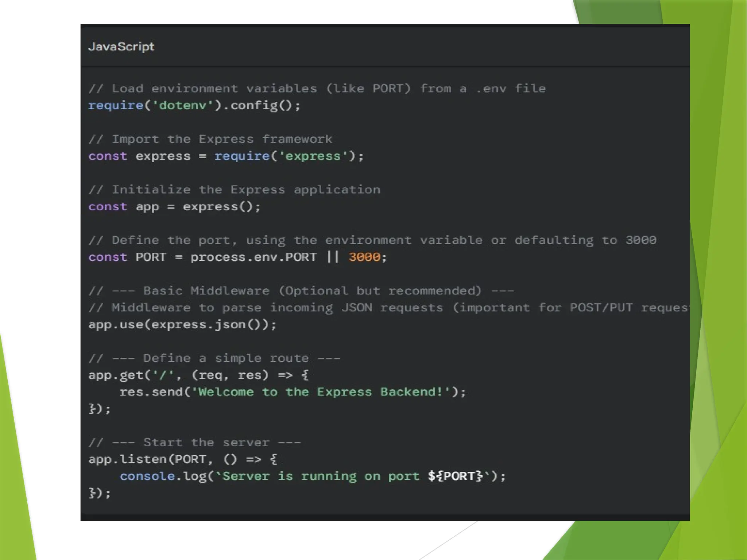Click the app.use(express.json()) line
The width and height of the screenshot is (747, 560).
[182, 324]
